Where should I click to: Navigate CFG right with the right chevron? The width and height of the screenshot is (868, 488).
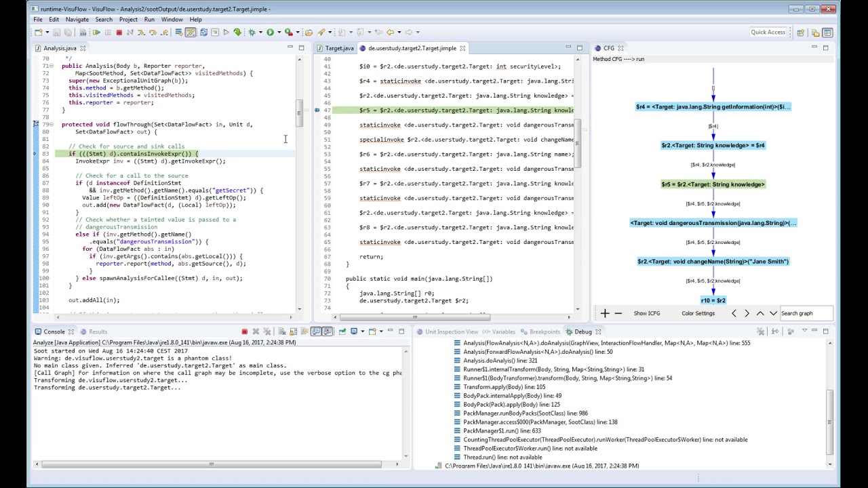(x=747, y=313)
